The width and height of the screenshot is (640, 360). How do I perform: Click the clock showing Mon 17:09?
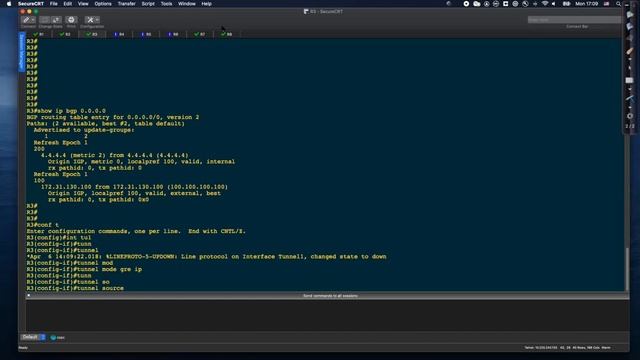tap(587, 4)
